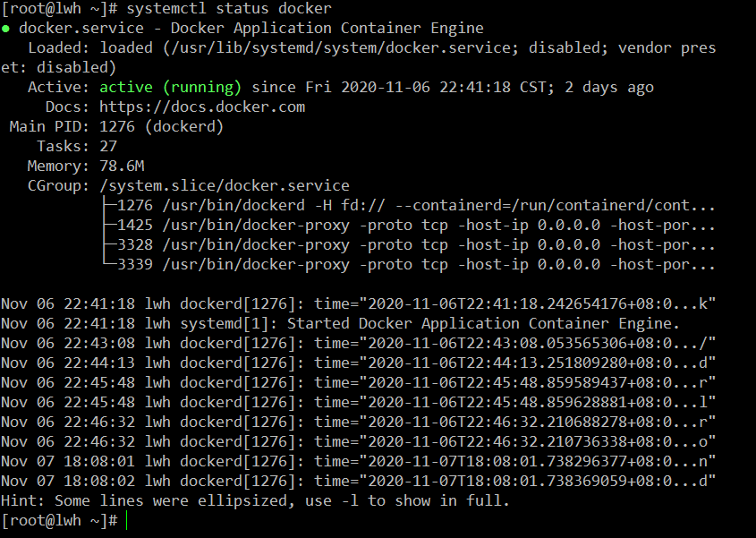
Task: Click the log line at Nov 07 18:08:01
Action: (x=358, y=461)
